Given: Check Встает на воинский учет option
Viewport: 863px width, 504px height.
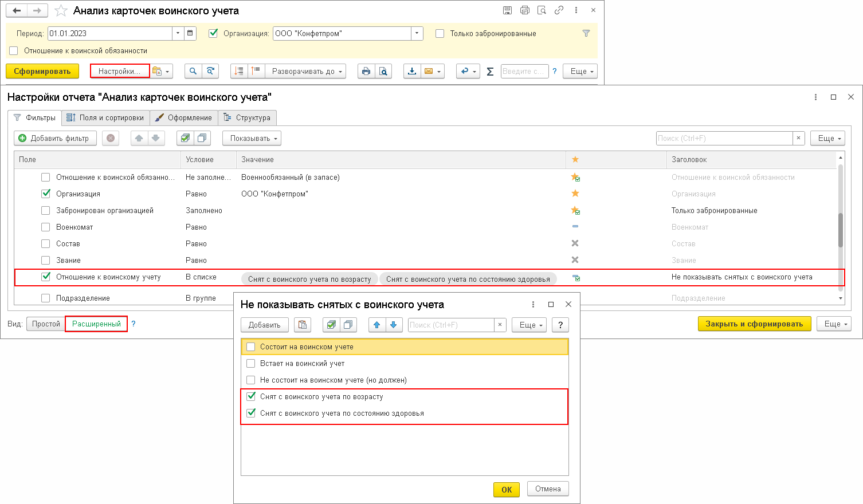Looking at the screenshot, I should tap(251, 363).
